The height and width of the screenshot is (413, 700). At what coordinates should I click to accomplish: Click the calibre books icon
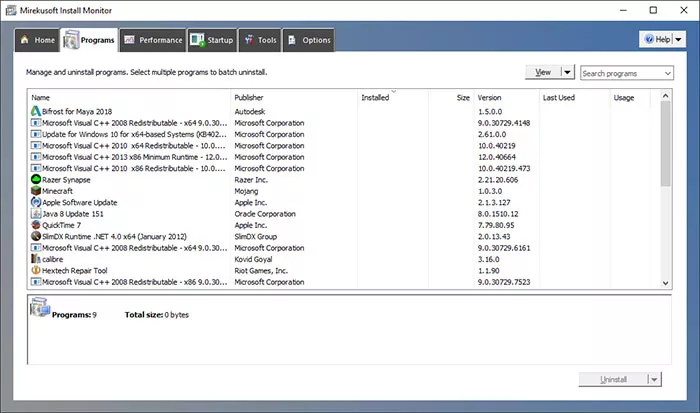[x=36, y=259]
